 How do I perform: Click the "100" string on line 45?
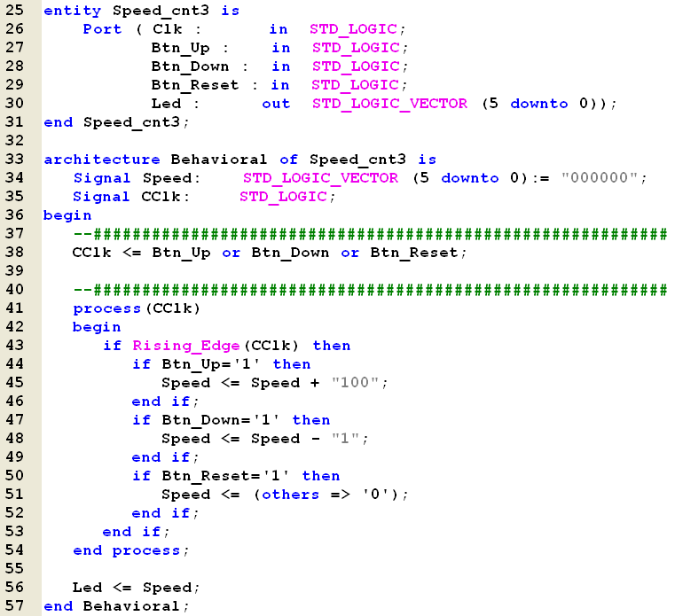(355, 382)
